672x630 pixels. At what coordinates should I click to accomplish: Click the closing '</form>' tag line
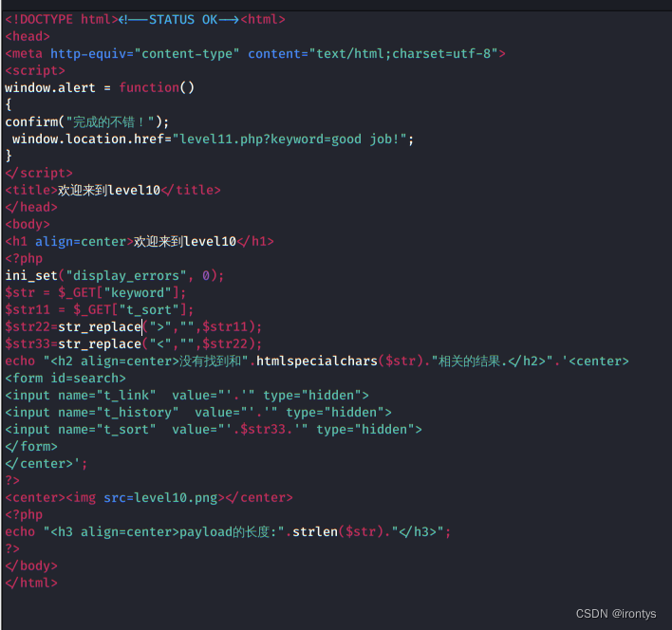click(31, 447)
